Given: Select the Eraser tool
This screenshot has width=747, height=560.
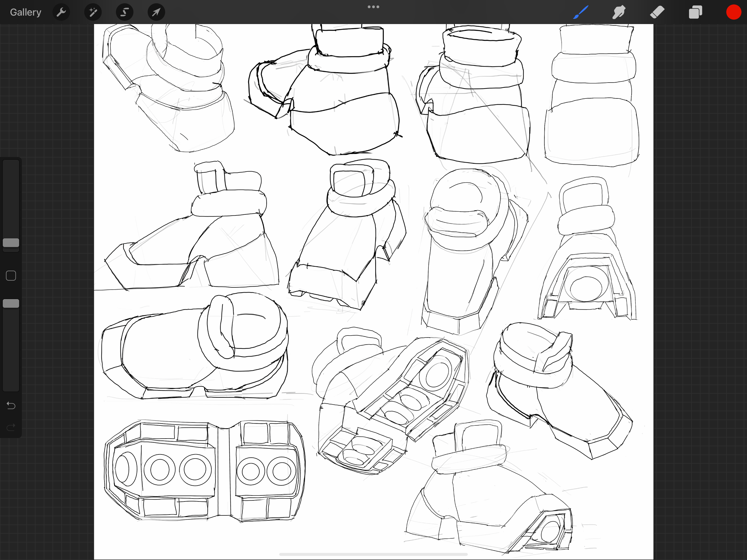Looking at the screenshot, I should tap(657, 12).
